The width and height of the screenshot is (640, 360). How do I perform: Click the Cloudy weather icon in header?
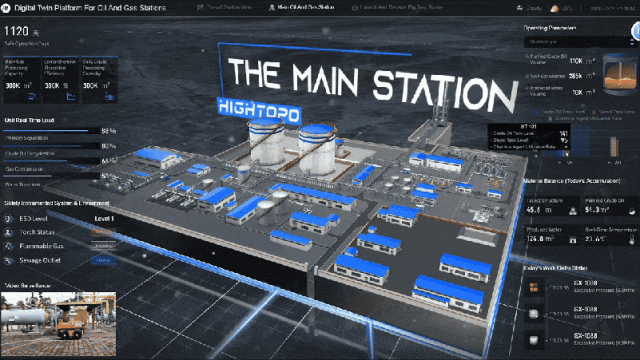[520, 8]
